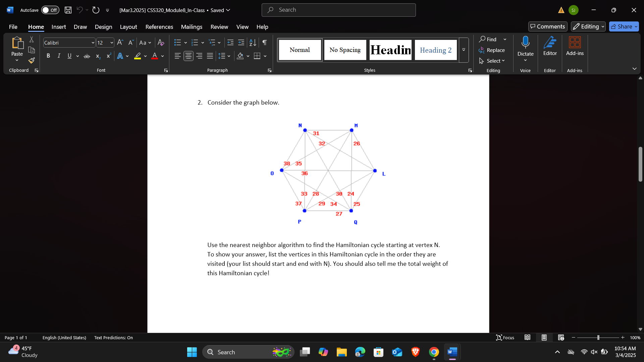Toggle bold formatting
Image resolution: width=644 pixels, height=362 pixels.
[48, 56]
